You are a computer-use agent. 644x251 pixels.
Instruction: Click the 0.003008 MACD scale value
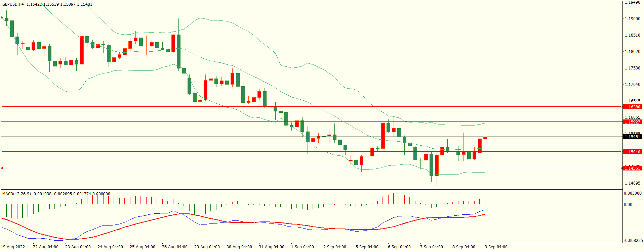tap(633, 193)
